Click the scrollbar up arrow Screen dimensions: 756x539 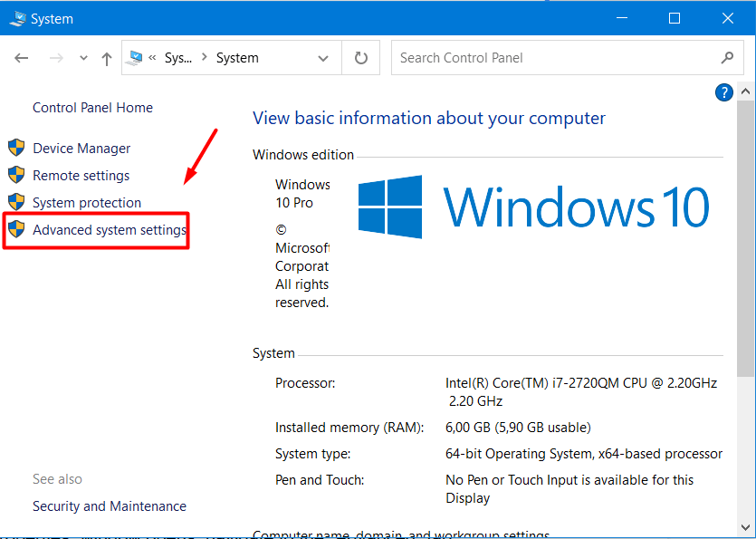coord(745,91)
